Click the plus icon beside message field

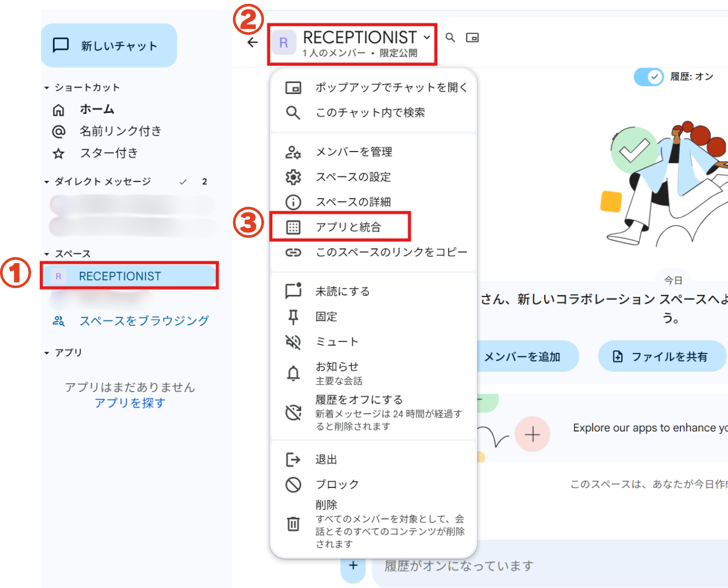click(353, 565)
